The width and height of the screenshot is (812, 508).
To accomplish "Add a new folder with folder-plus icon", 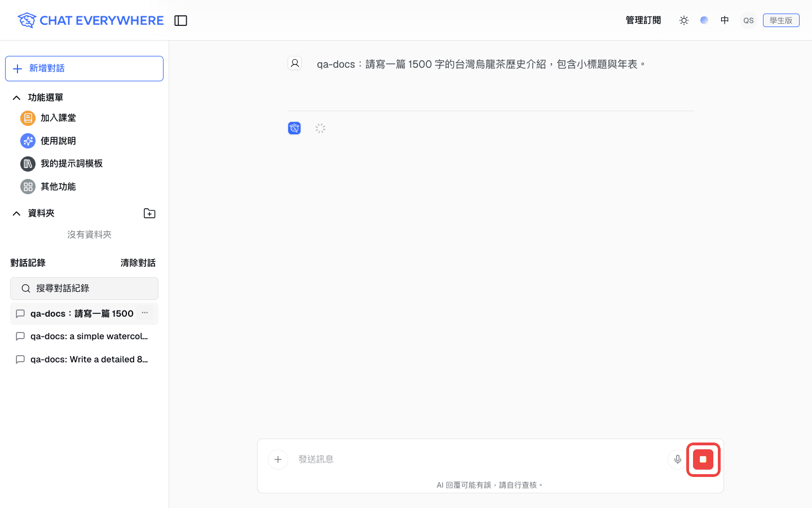I will coord(149,213).
